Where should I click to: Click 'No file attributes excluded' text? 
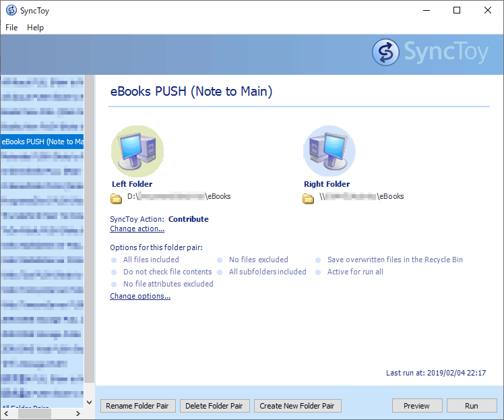coord(168,284)
